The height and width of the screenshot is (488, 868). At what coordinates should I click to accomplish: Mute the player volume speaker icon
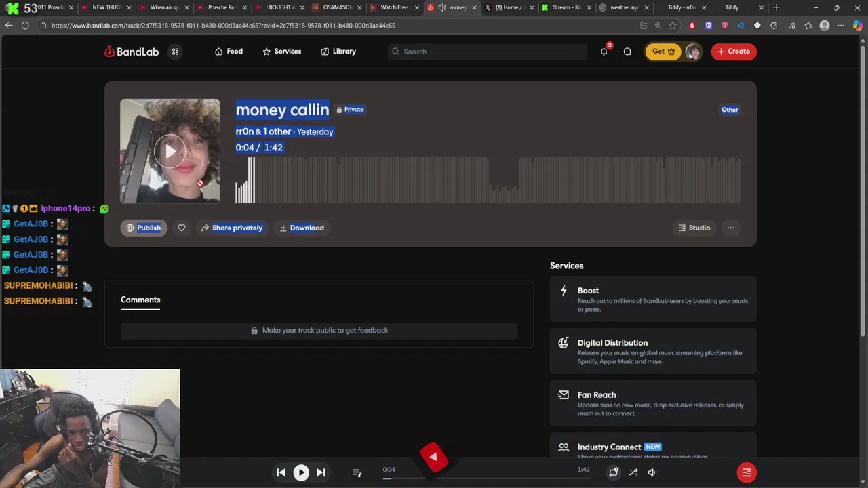652,472
